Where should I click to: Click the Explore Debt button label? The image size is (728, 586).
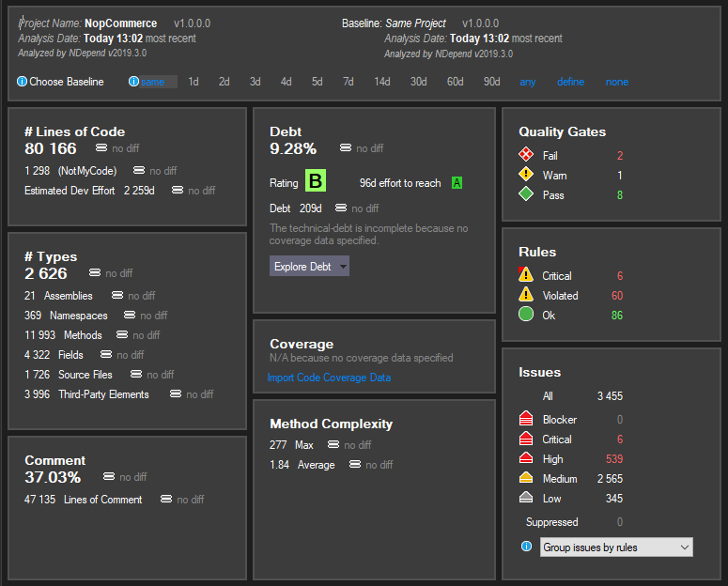pos(302,267)
